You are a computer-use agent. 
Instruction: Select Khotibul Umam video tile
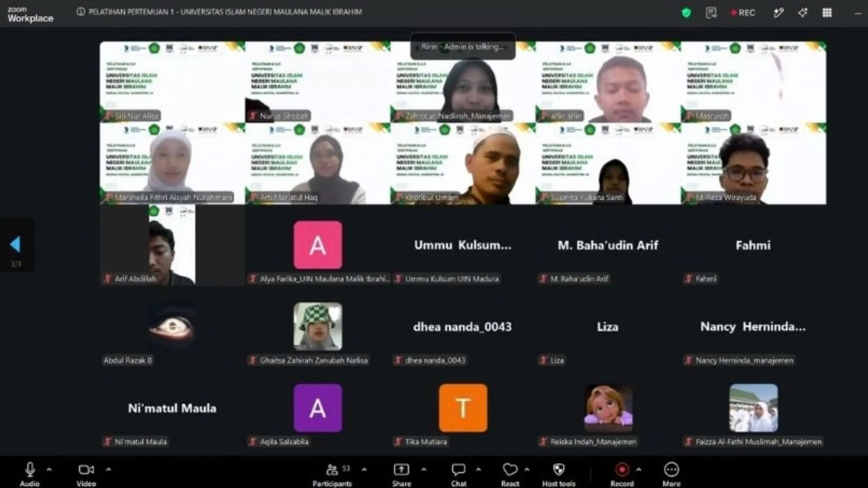click(463, 164)
